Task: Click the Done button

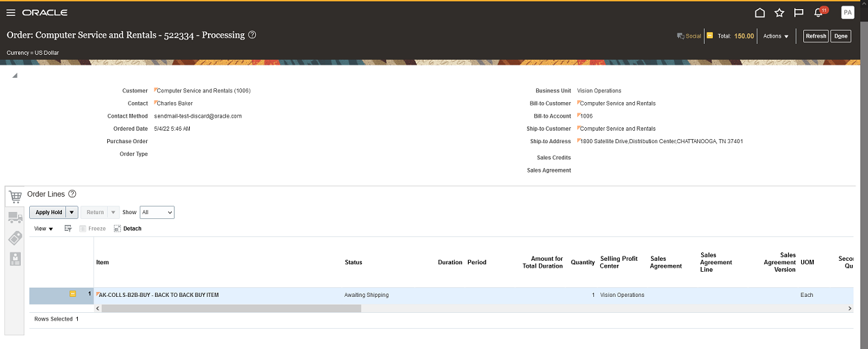Action: (x=841, y=36)
